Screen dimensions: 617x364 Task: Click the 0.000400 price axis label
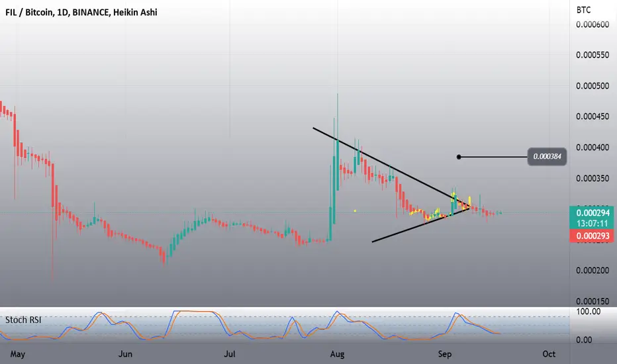pyautogui.click(x=593, y=147)
